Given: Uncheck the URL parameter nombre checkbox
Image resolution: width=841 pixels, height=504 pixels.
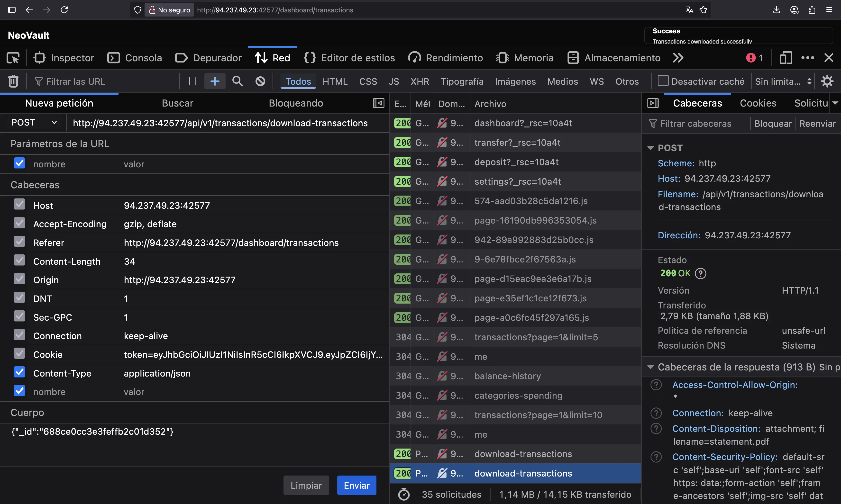Looking at the screenshot, I should (x=19, y=163).
